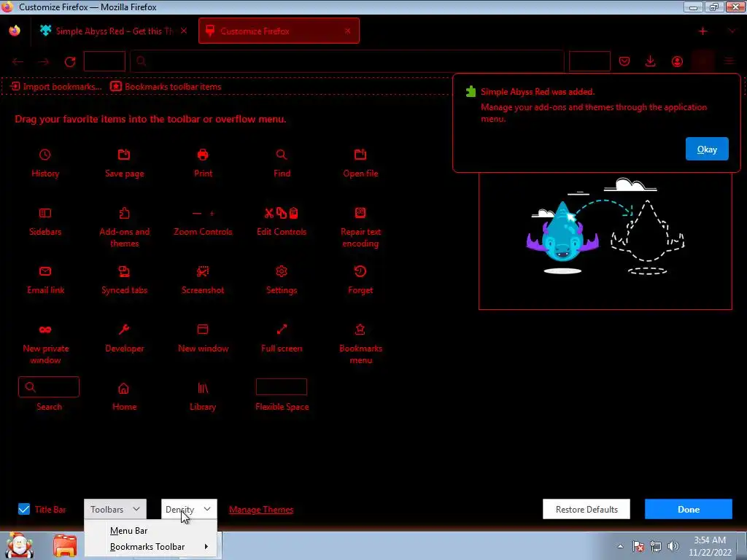Click the Done button
Viewport: 747px width, 560px height.
pos(689,509)
